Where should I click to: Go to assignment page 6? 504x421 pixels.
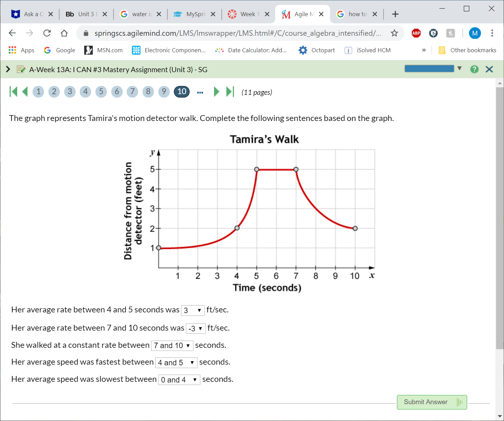pos(117,91)
